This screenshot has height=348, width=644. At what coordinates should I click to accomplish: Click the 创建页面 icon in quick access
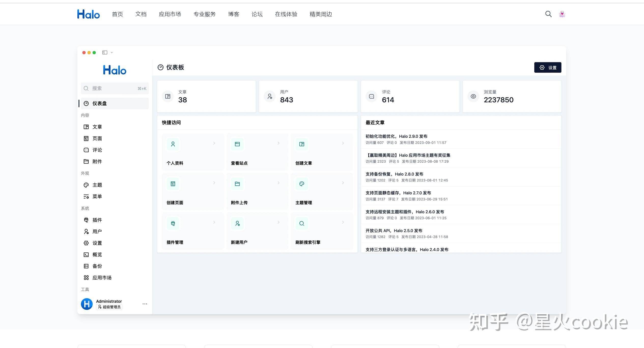pyautogui.click(x=173, y=184)
